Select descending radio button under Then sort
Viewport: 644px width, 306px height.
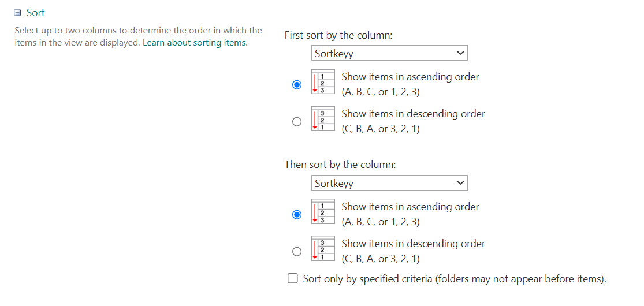(x=296, y=251)
